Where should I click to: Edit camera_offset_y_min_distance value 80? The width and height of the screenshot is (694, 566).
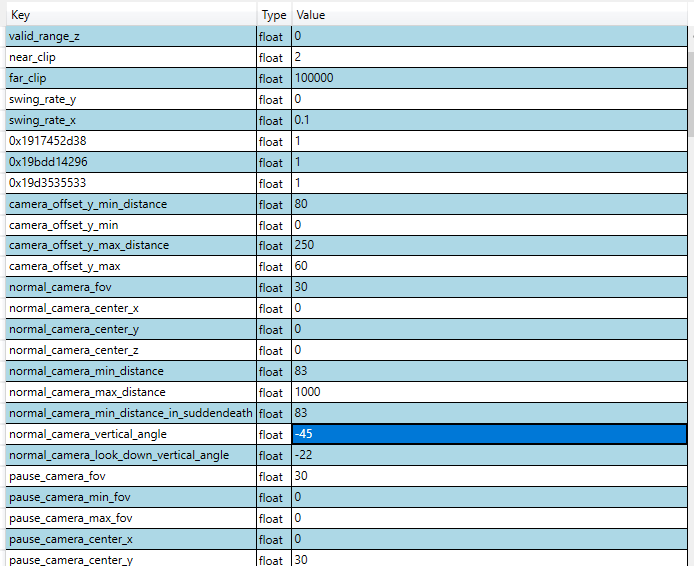point(490,204)
